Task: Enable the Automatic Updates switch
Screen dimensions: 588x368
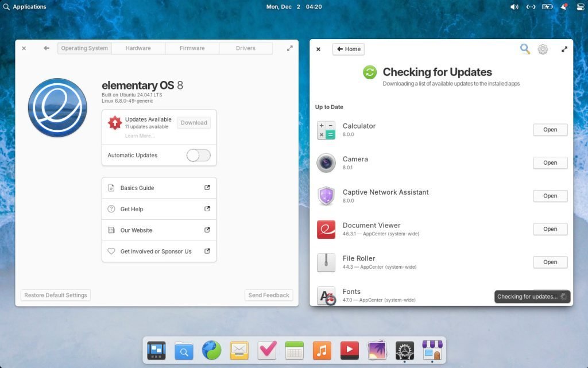Action: point(199,155)
